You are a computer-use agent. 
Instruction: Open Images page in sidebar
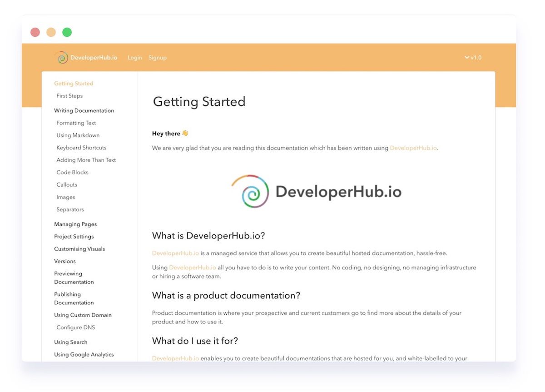(66, 197)
